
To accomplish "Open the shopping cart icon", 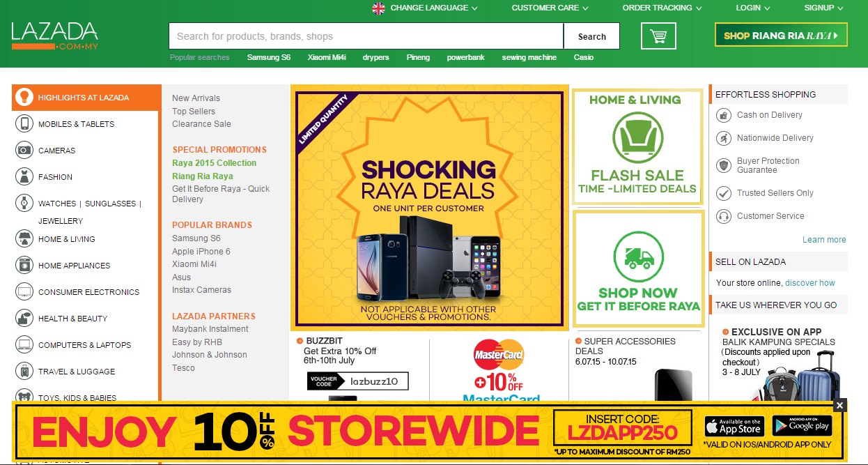I will 658,36.
